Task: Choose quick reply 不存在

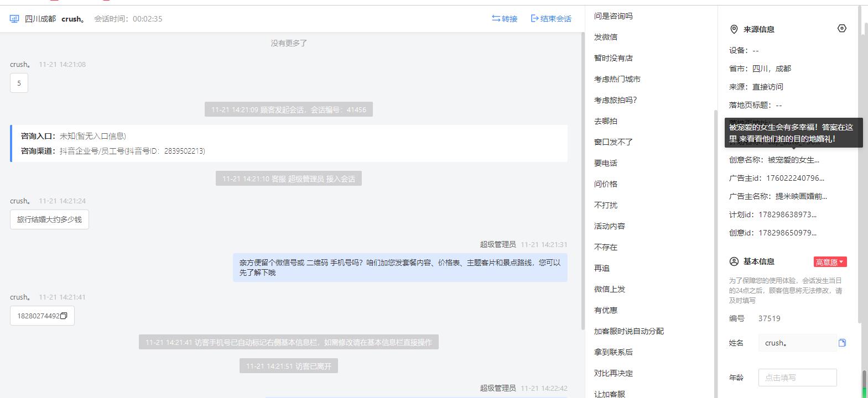Action: pos(606,247)
